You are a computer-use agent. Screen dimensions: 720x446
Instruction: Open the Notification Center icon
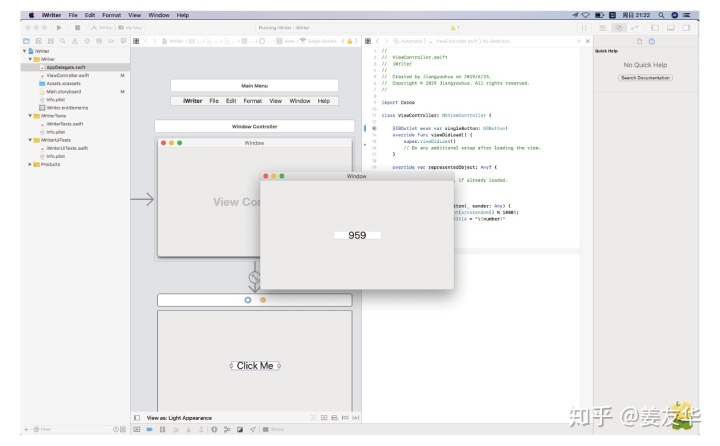point(687,15)
